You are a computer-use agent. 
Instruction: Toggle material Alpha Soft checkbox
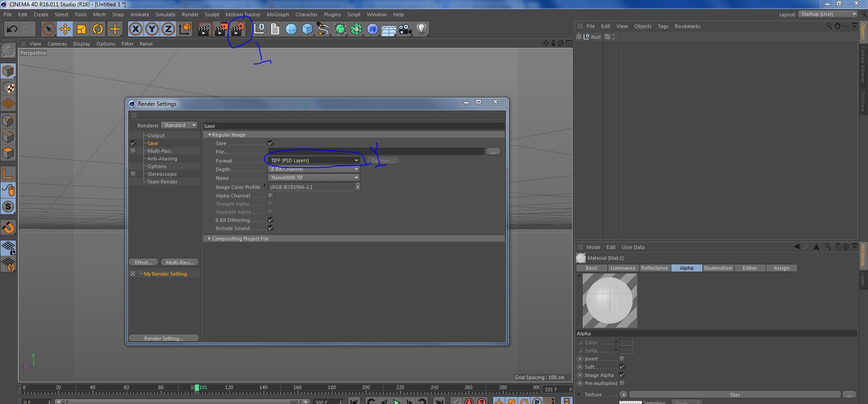click(622, 367)
